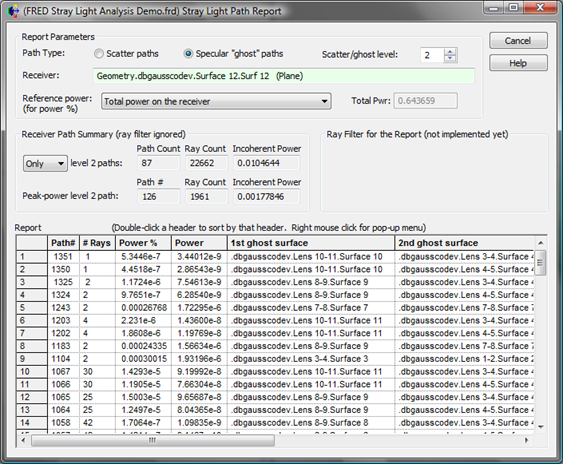Click the Receiver geometry input field
Image resolution: width=563 pixels, height=464 pixels.
[x=284, y=76]
